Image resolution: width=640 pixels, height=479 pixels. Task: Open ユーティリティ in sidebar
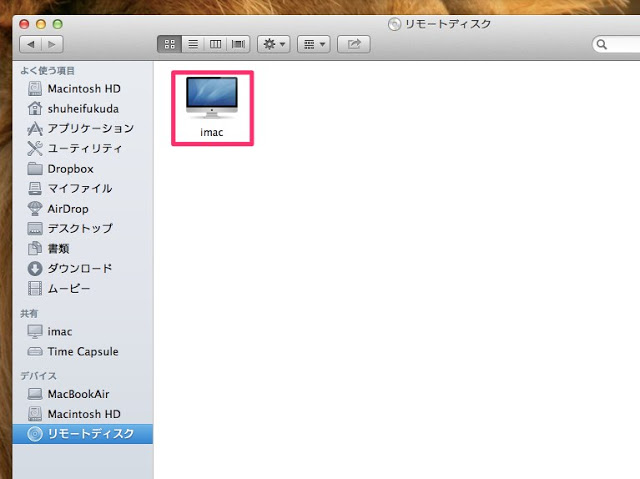83,148
